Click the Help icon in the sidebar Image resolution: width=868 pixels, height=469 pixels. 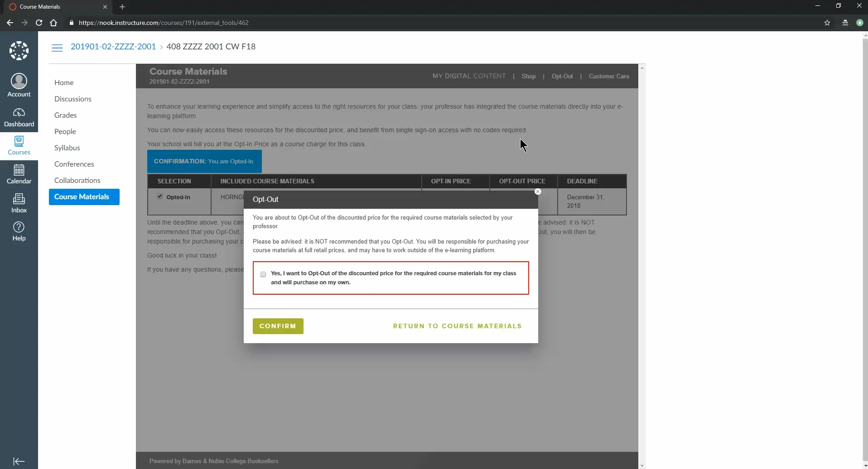click(18, 231)
